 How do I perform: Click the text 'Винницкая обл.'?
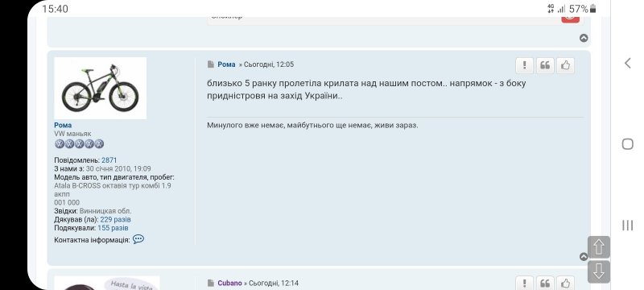tap(105, 211)
